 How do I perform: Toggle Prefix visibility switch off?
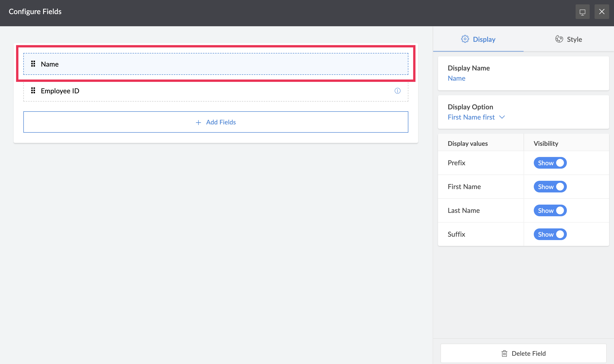(x=550, y=163)
